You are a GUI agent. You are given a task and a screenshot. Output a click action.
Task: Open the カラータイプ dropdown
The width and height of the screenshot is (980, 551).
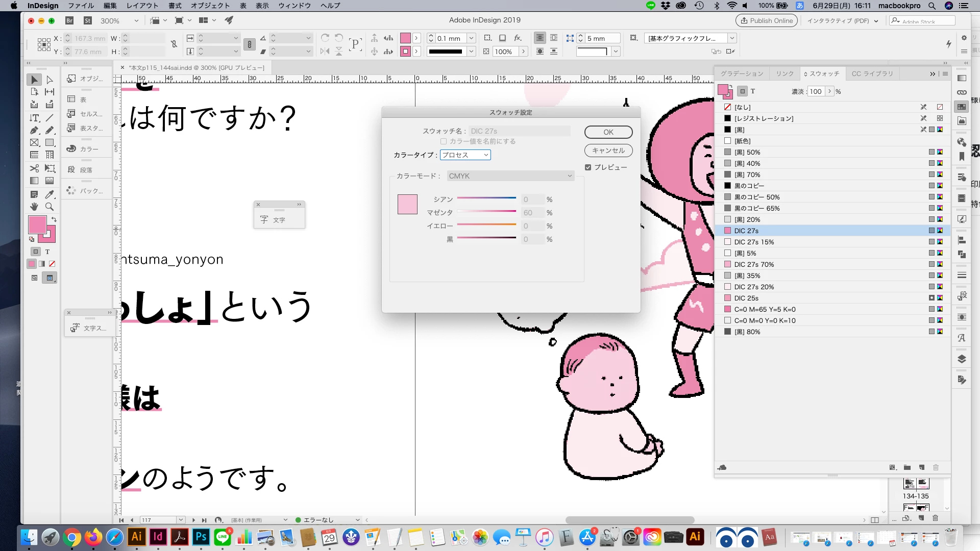pos(465,155)
